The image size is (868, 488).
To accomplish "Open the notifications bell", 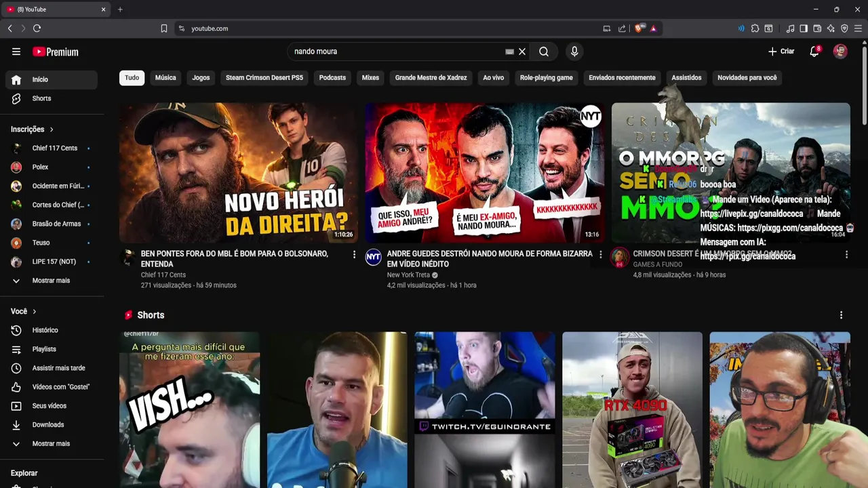I will 814,52.
